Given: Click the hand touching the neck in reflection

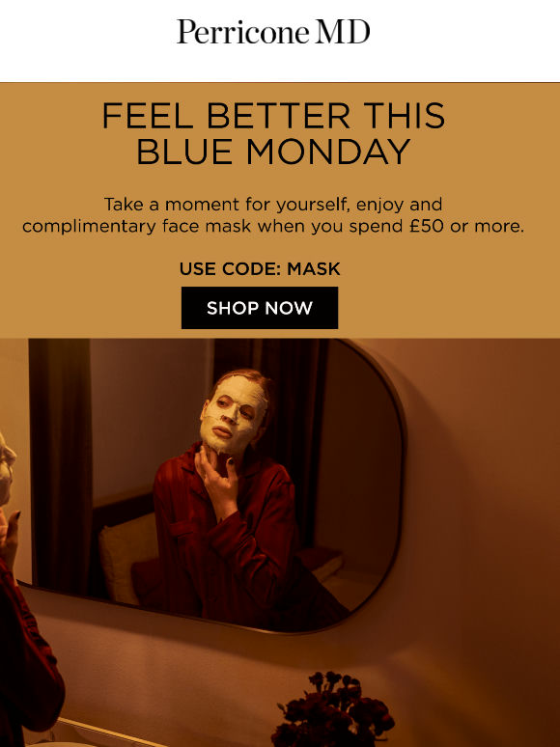Looking at the screenshot, I should pyautogui.click(x=218, y=481).
